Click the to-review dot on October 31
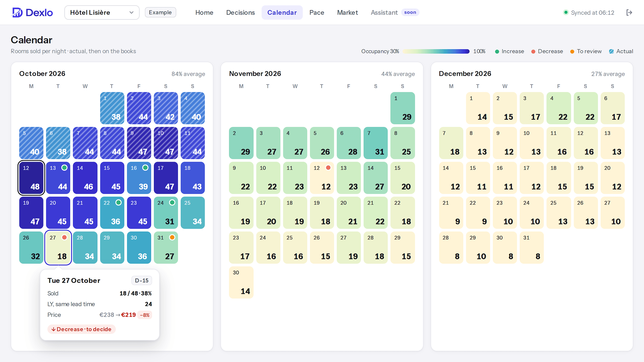644x362 pixels. click(172, 237)
